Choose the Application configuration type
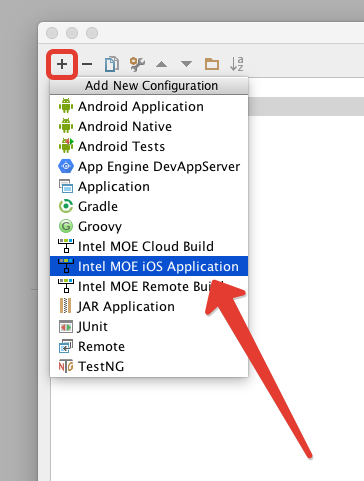Viewport: 364px width, 481px height. [x=149, y=186]
